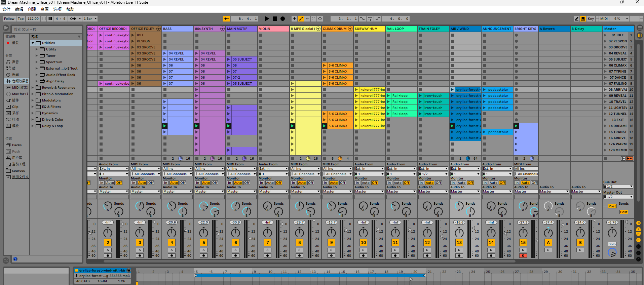Click the Tap tempo button
Viewport: 644px width, 285px height.
(x=21, y=19)
